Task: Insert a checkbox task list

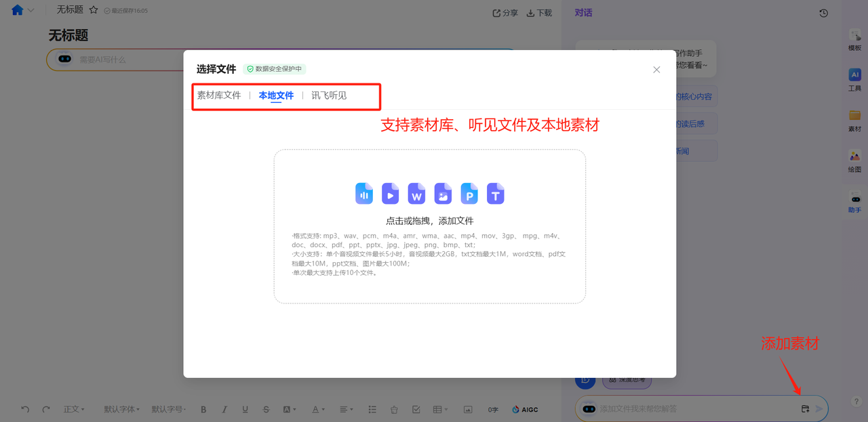Action: pos(416,409)
